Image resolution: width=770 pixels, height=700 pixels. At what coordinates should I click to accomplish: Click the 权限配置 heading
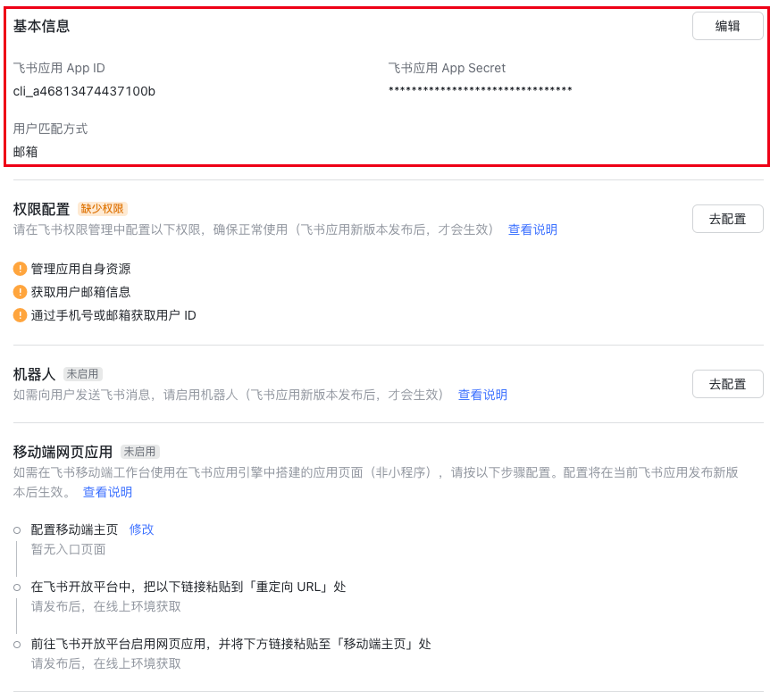[41, 209]
